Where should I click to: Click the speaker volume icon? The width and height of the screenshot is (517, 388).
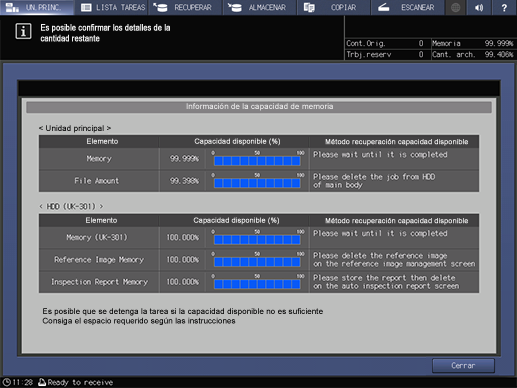pos(479,7)
